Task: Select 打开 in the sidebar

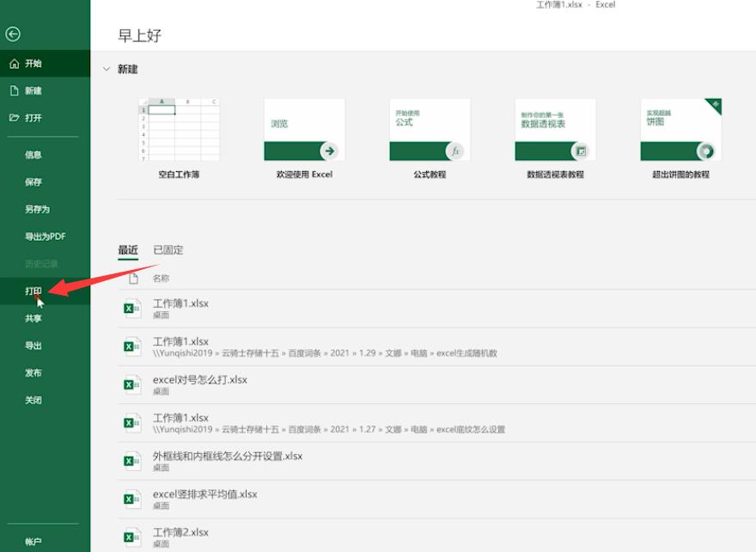Action: 45,118
